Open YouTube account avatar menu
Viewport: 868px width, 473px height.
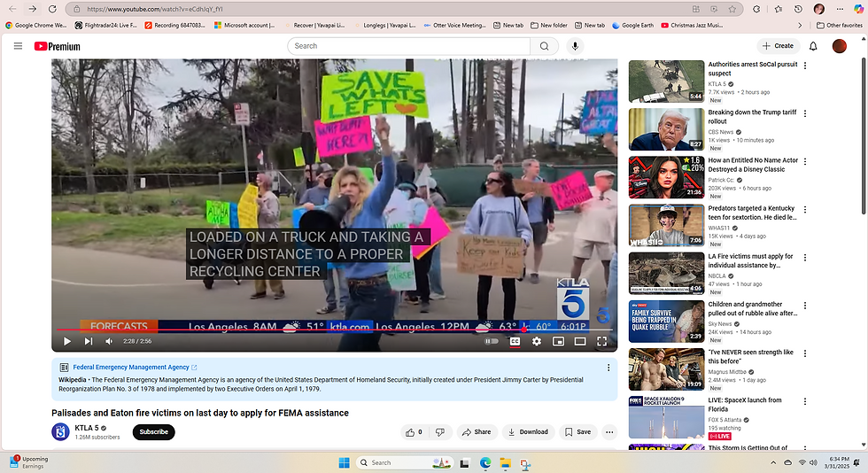(840, 46)
